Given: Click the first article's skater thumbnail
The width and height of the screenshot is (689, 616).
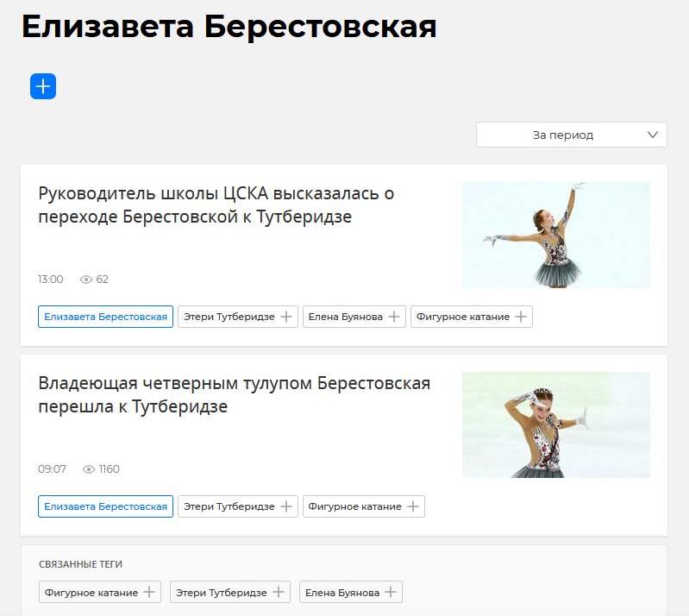Looking at the screenshot, I should pos(555,235).
